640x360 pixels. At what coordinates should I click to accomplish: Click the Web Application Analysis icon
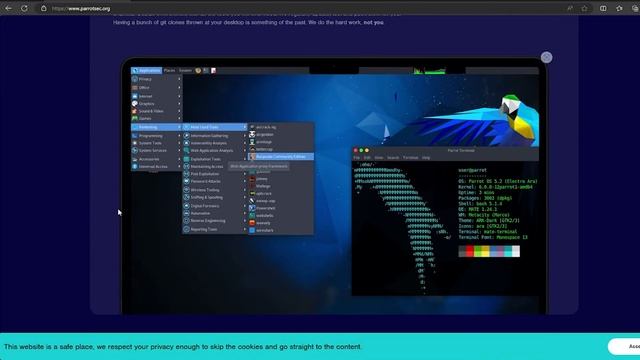(187, 151)
